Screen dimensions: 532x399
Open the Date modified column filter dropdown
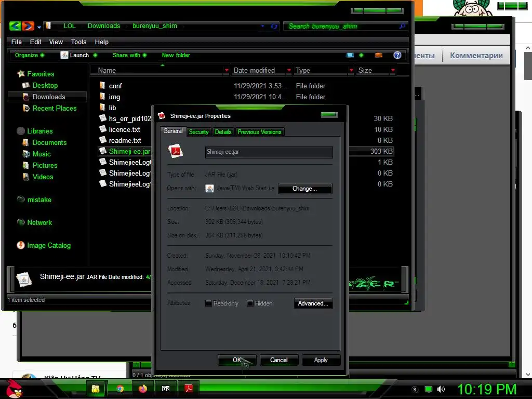coord(289,70)
